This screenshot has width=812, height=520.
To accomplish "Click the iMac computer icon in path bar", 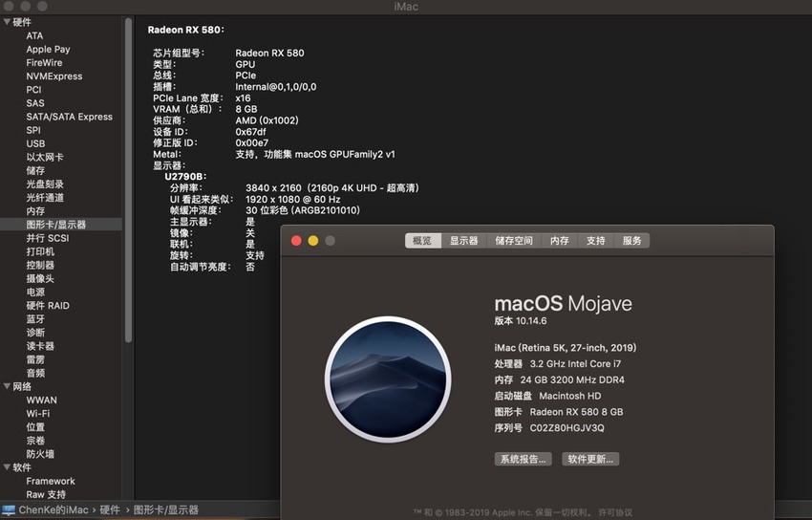I will [9, 509].
